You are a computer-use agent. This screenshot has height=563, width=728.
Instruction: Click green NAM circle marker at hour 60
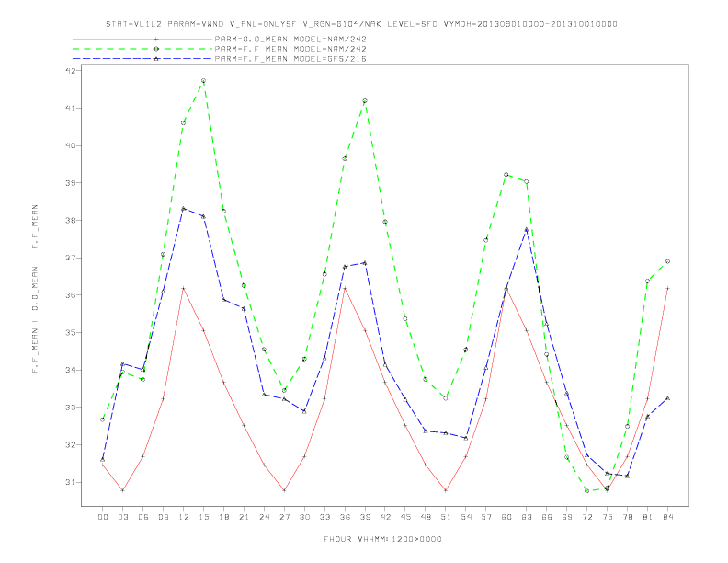coord(506,175)
